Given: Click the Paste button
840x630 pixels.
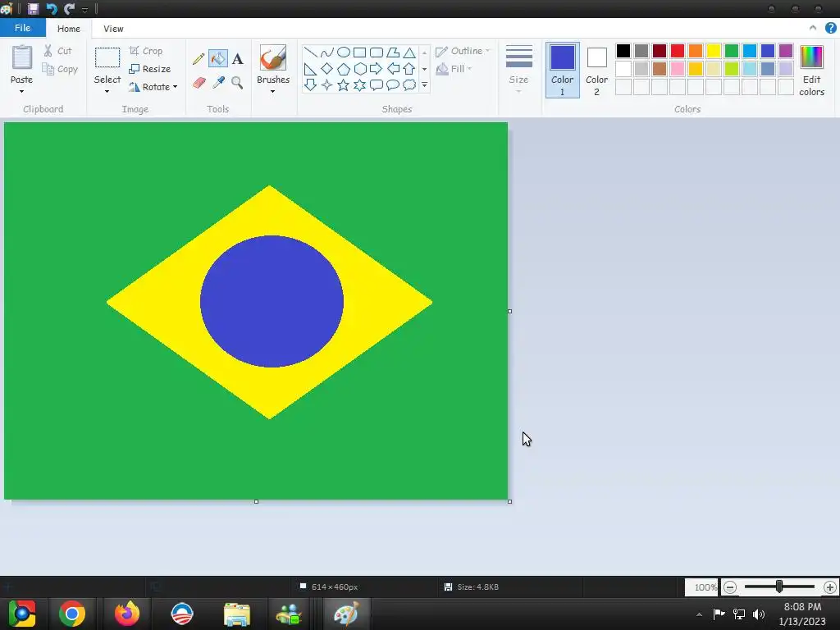Looking at the screenshot, I should 21,64.
